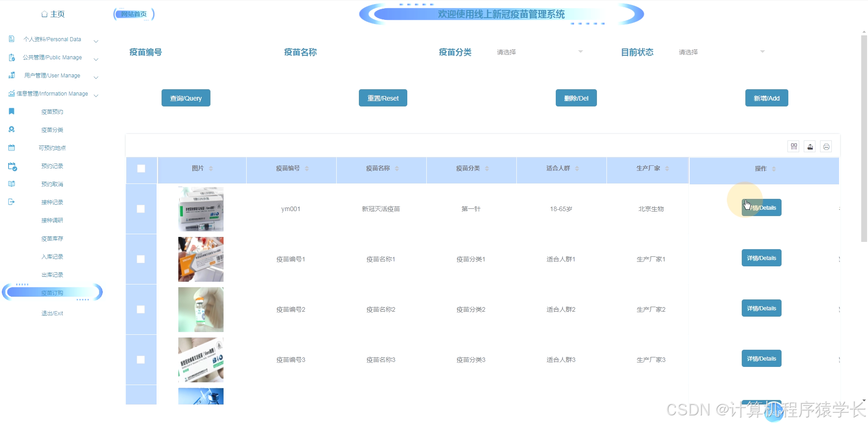Click the 查询/Query button
868x424 pixels.
tap(186, 98)
